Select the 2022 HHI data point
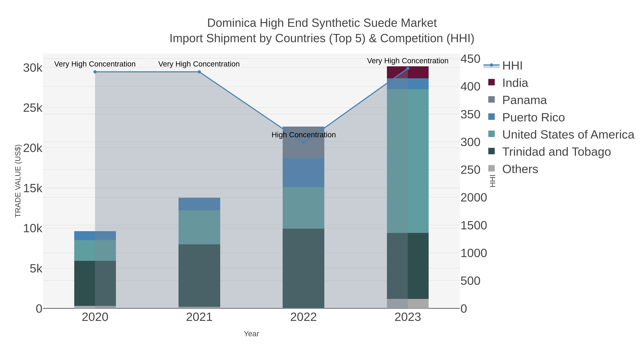 304,143
